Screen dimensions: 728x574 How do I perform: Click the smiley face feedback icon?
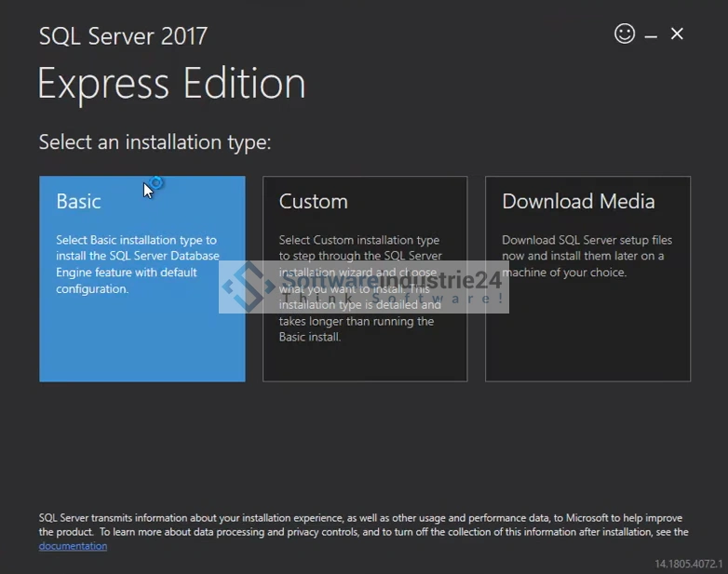[625, 33]
